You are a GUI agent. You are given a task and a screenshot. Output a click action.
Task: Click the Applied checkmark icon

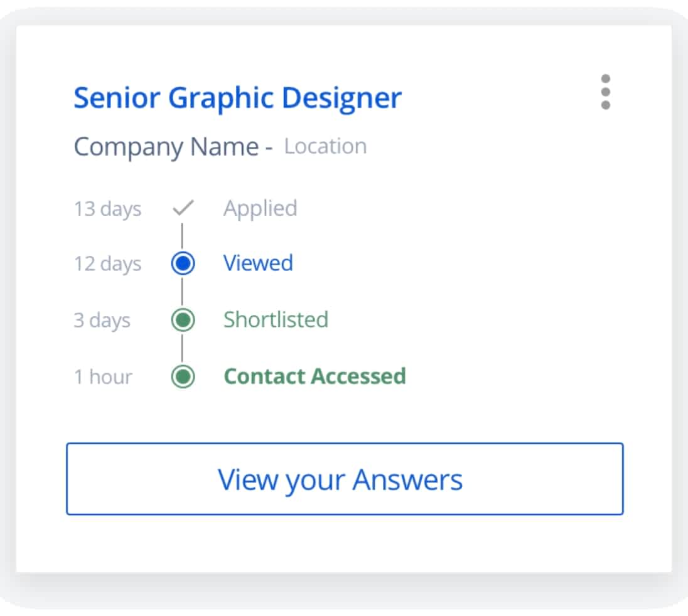point(183,208)
